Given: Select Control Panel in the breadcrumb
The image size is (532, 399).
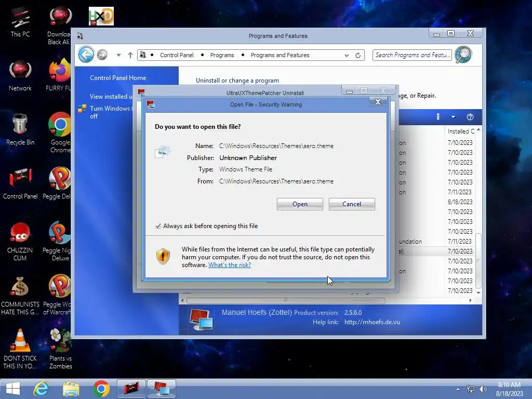Looking at the screenshot, I should tap(177, 55).
